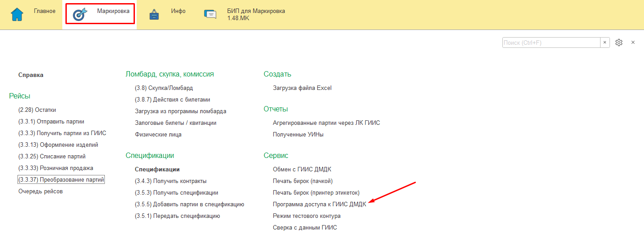The height and width of the screenshot is (234, 644).
Task: Open (3.3.25) Списание партий
Action: pos(52,157)
